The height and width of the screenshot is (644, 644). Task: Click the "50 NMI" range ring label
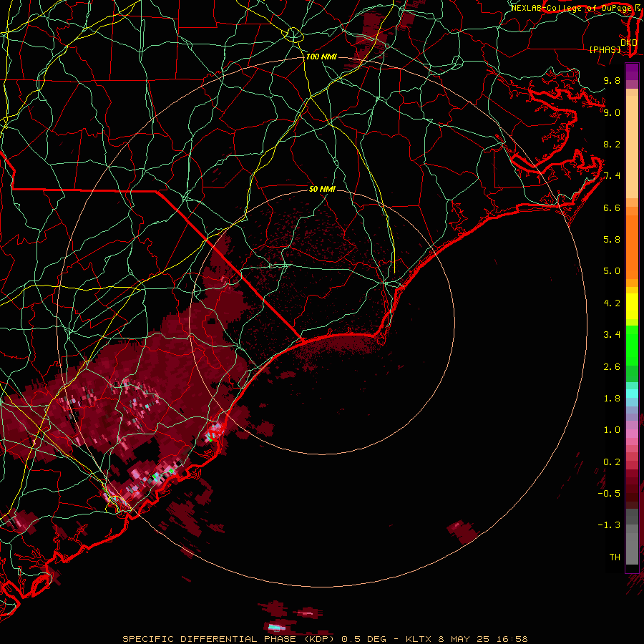pos(322,189)
